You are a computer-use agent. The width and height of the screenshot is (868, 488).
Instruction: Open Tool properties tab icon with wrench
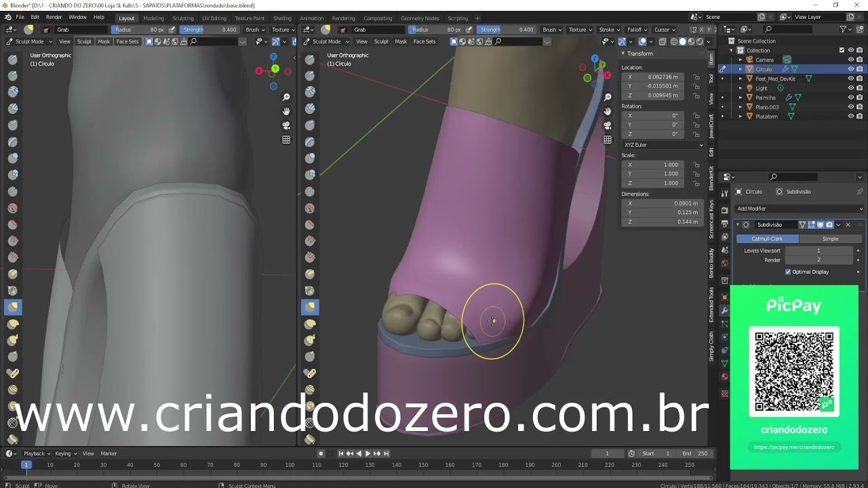pyautogui.click(x=725, y=194)
